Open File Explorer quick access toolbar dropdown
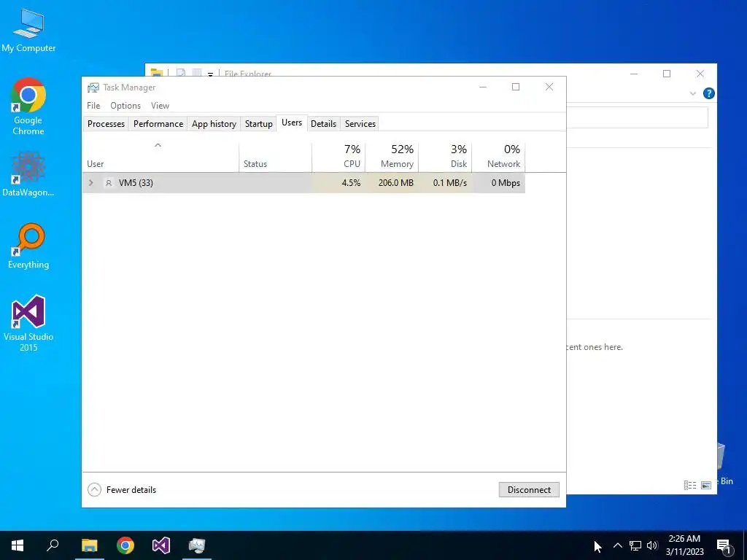747x560 pixels. point(210,74)
